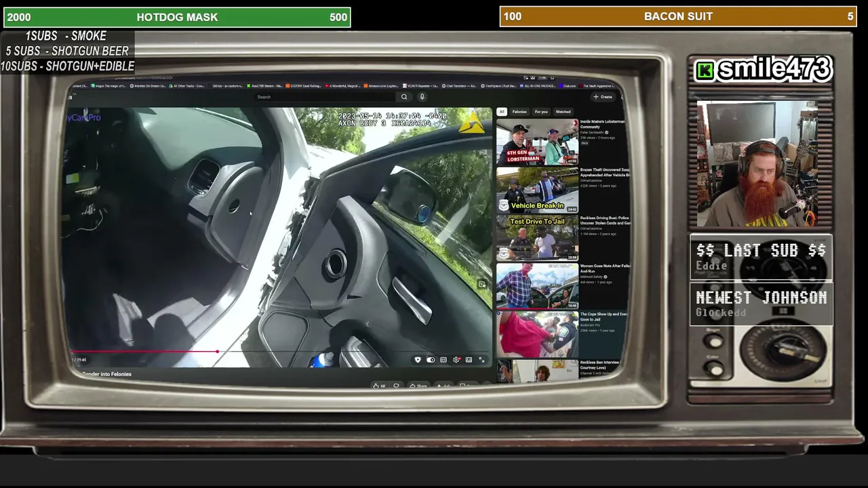Click the video time display in player
The height and width of the screenshot is (488, 868).
click(79, 360)
